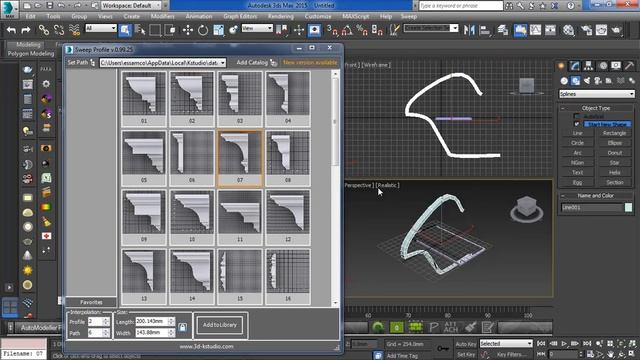
Task: Open the Modify panel tab
Action: [575, 66]
